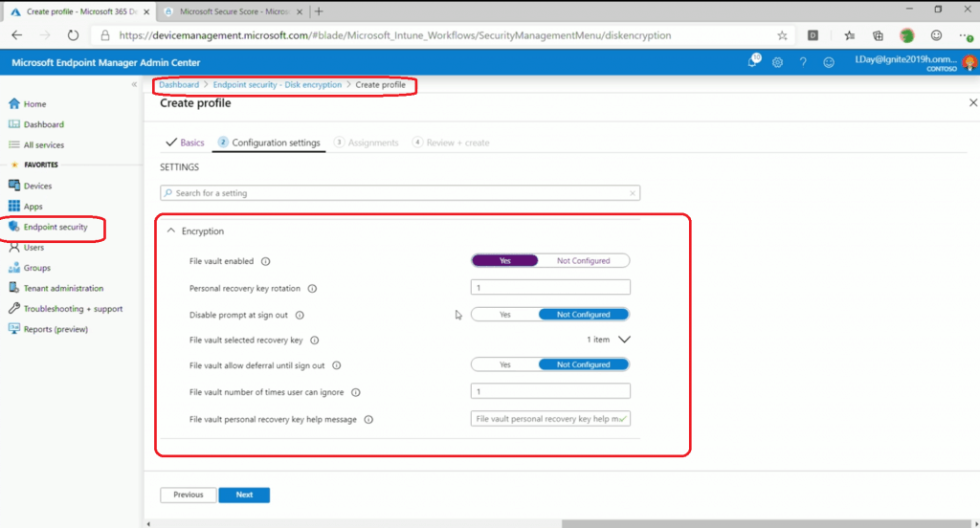Open a new browser tab
Screen dimensions: 980x528
point(319,11)
